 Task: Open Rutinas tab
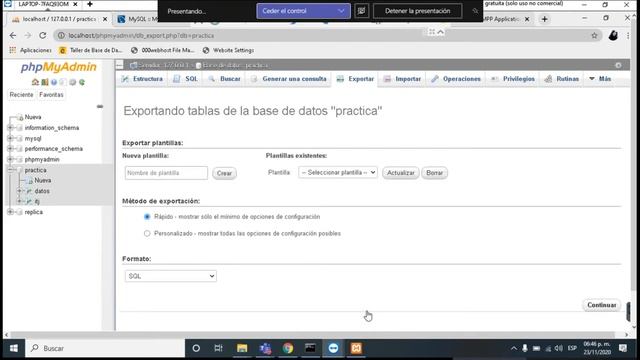point(562,79)
